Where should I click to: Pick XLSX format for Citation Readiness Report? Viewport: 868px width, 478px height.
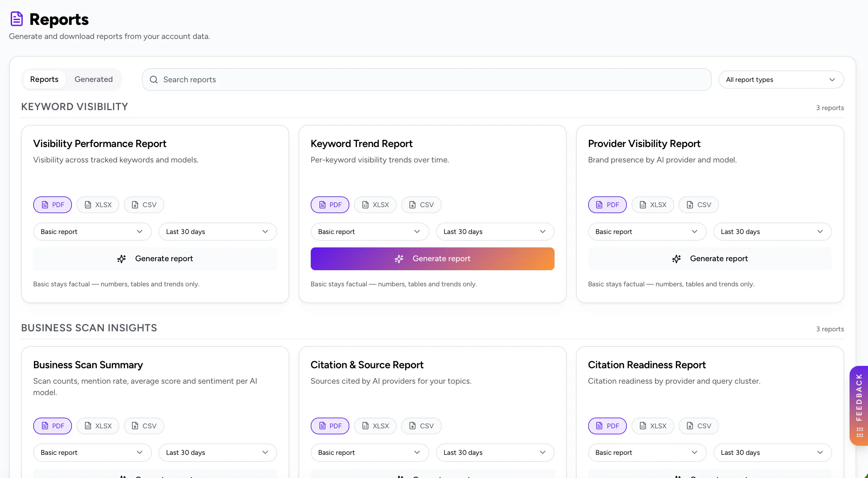tap(653, 426)
